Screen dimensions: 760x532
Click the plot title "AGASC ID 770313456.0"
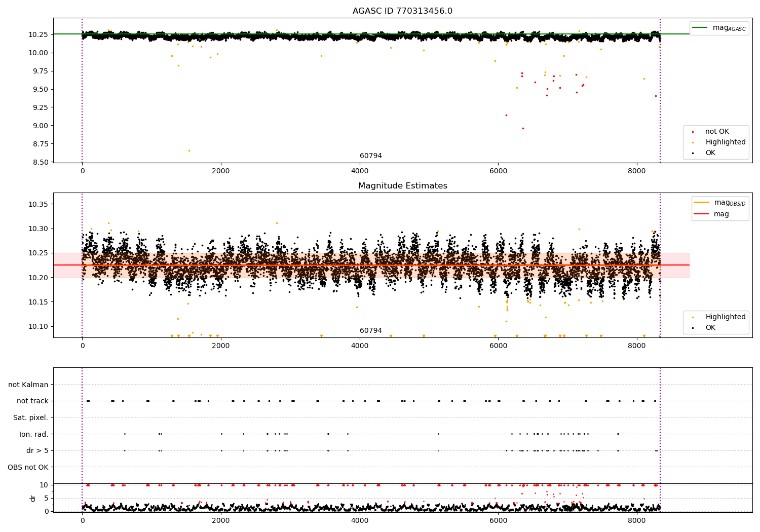tap(402, 11)
